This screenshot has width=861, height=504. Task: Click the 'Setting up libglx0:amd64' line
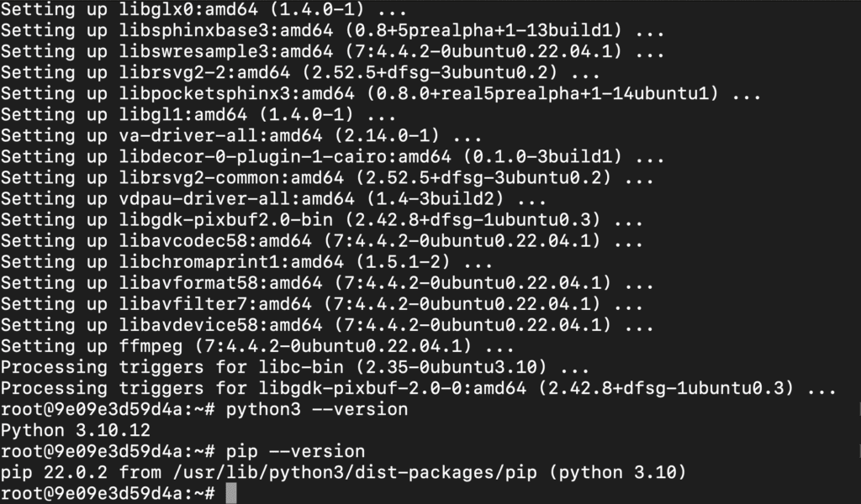(x=203, y=9)
